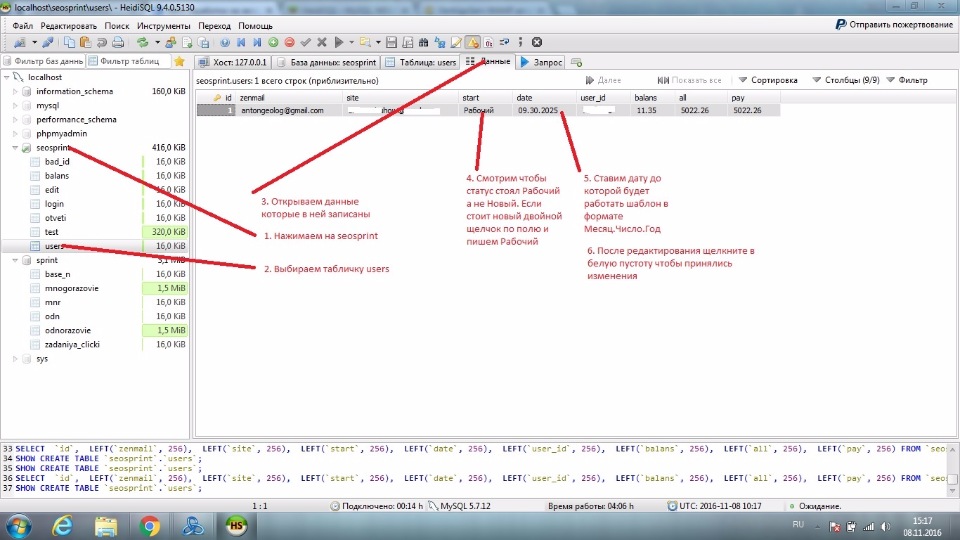Click the paste clipboard icon
The image size is (960, 540).
(86, 42)
